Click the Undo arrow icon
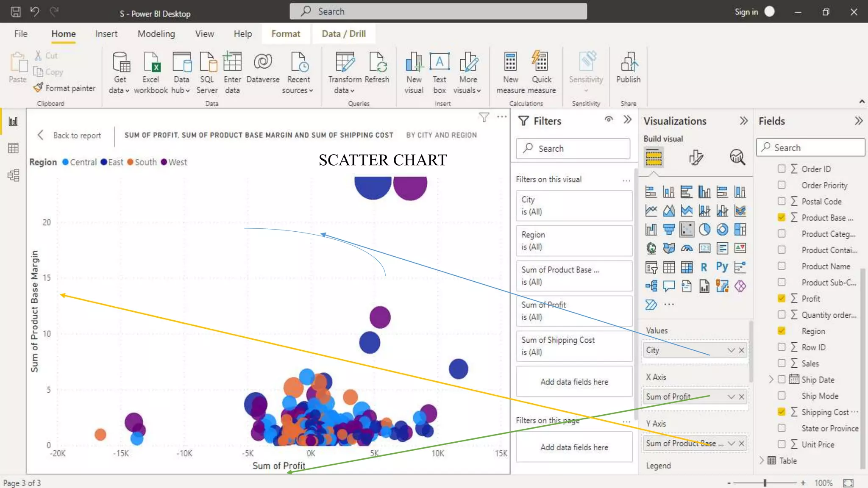Image resolution: width=868 pixels, height=488 pixels. (35, 11)
